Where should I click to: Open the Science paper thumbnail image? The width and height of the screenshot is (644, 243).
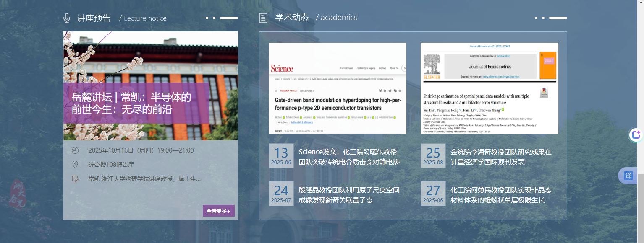pos(337,88)
